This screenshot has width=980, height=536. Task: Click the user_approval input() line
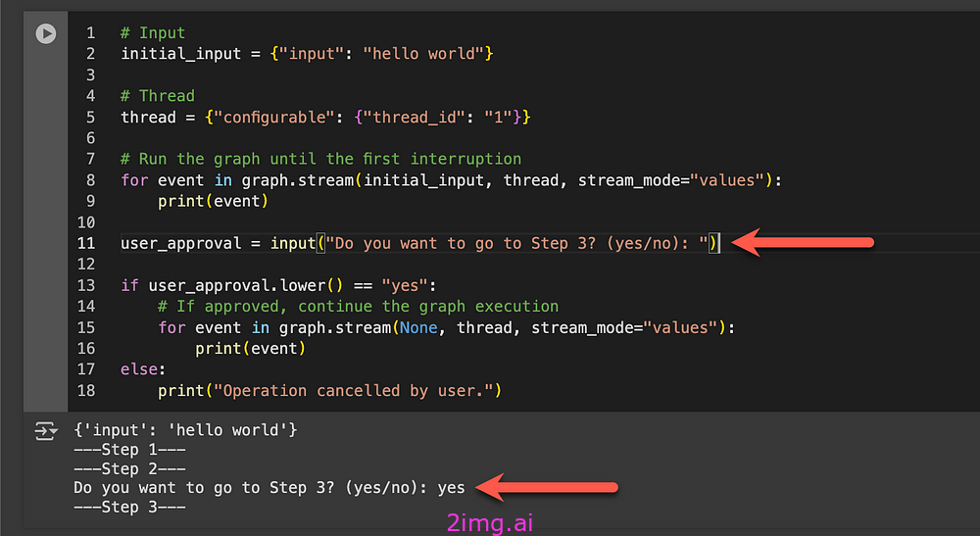tap(420, 243)
